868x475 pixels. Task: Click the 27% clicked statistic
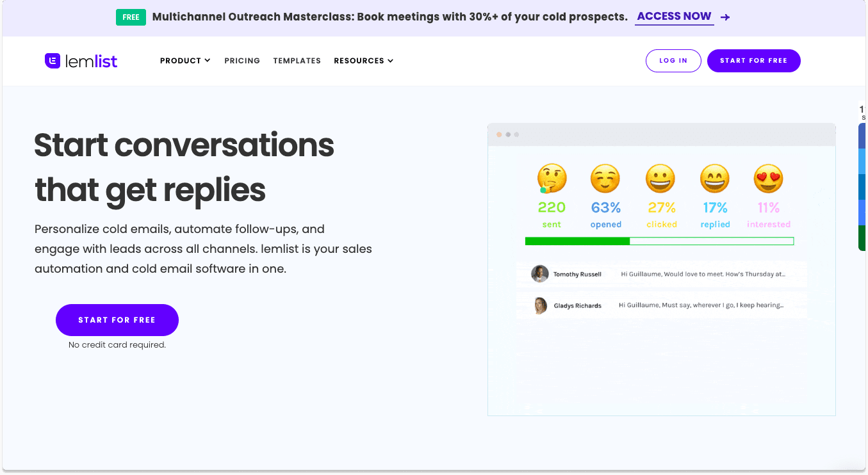click(662, 215)
